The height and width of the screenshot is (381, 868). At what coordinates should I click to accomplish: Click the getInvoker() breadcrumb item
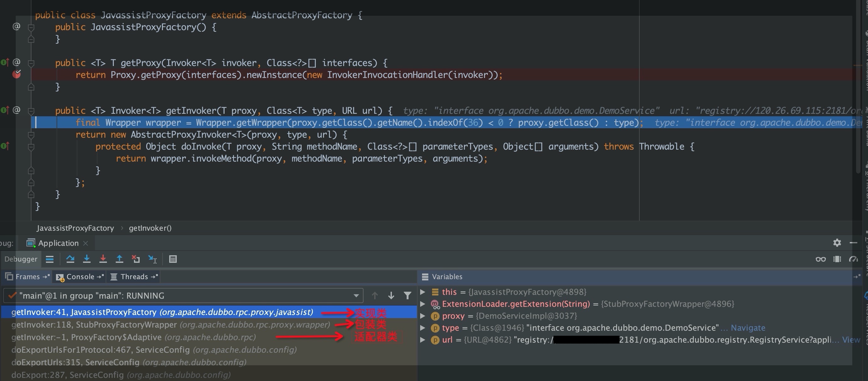(150, 228)
